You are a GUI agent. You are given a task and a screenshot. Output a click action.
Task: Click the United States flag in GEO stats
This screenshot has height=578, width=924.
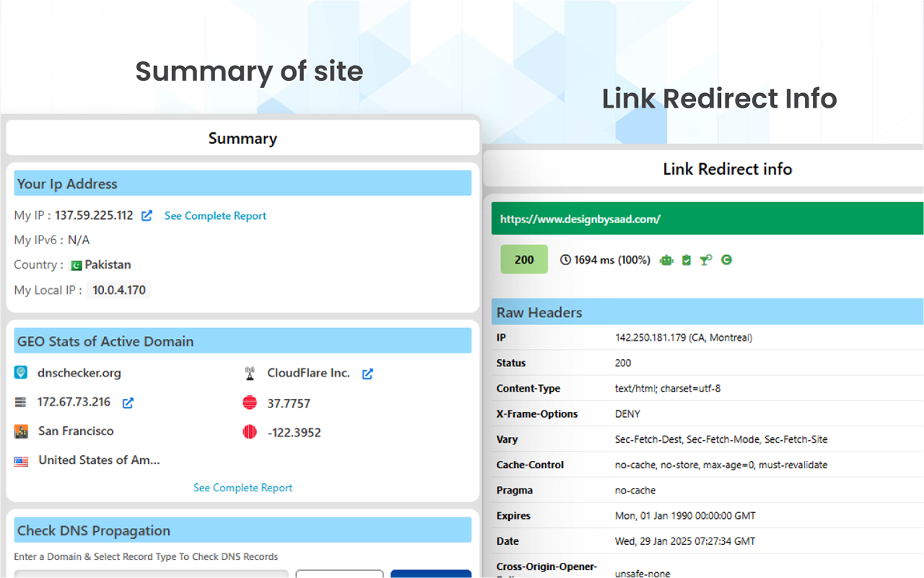[20, 460]
